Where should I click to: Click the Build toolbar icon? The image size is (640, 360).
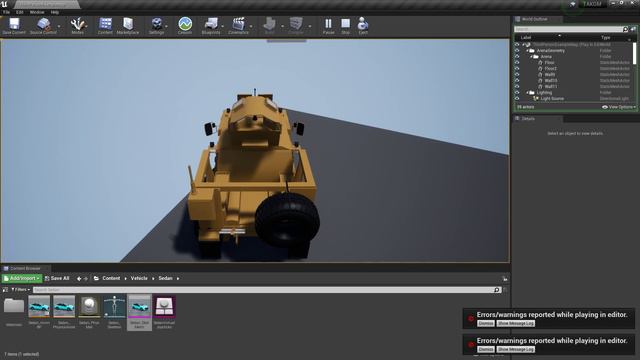click(269, 24)
